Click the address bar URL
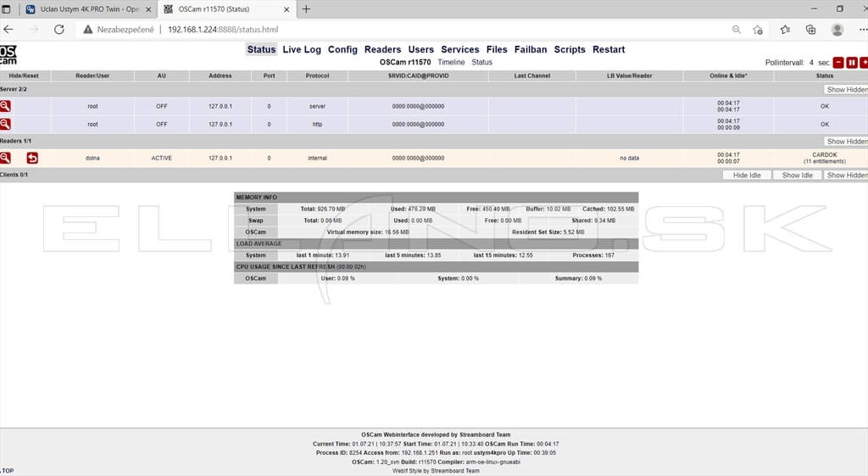This screenshot has width=868, height=476. 223,30
